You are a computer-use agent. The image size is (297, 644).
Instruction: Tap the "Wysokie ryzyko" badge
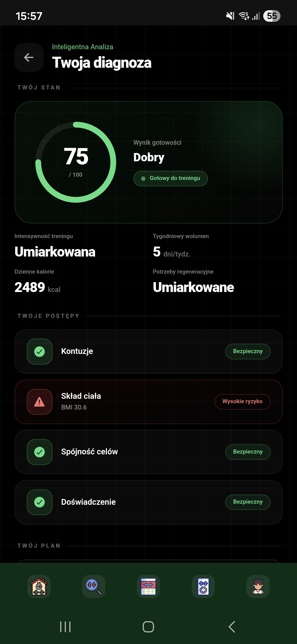242,402
